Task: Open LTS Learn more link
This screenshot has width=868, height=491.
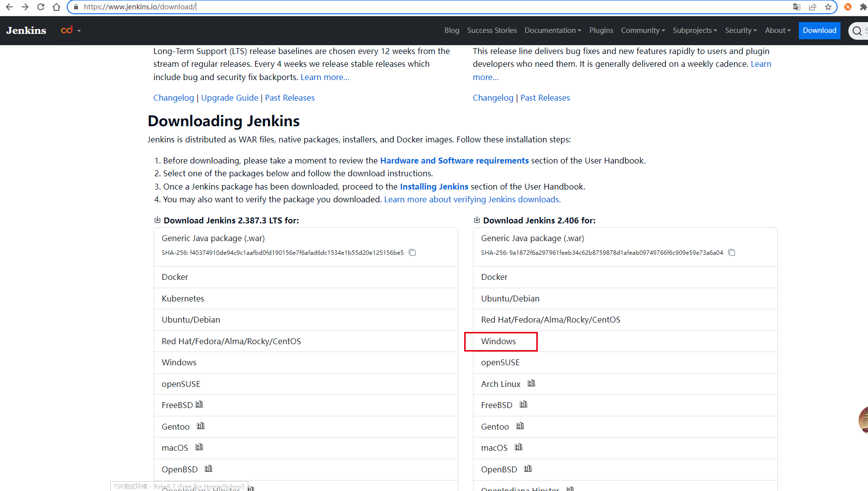Action: click(325, 77)
